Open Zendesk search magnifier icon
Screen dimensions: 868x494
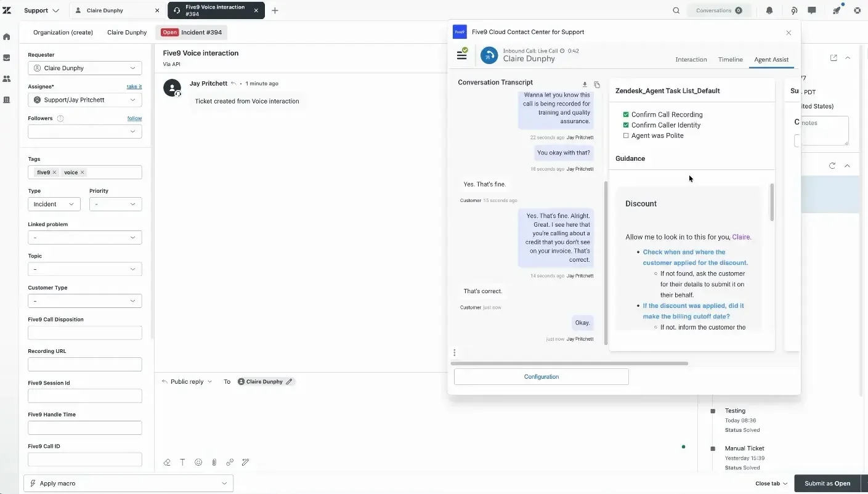tap(676, 10)
